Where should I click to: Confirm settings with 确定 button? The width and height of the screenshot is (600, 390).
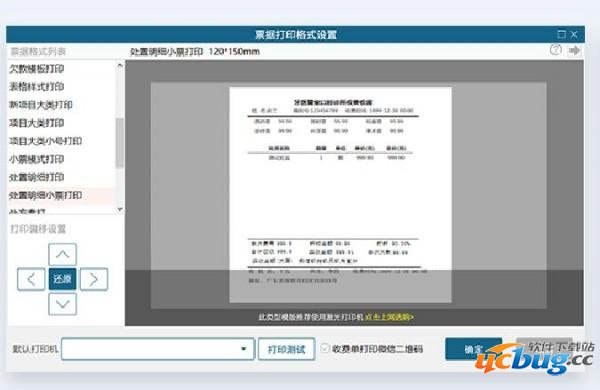pos(474,349)
